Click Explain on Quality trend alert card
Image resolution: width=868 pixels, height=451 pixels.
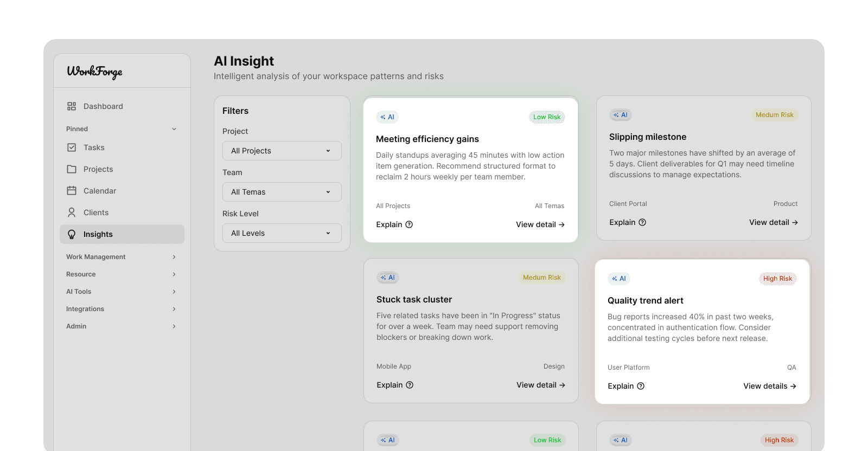(x=626, y=386)
